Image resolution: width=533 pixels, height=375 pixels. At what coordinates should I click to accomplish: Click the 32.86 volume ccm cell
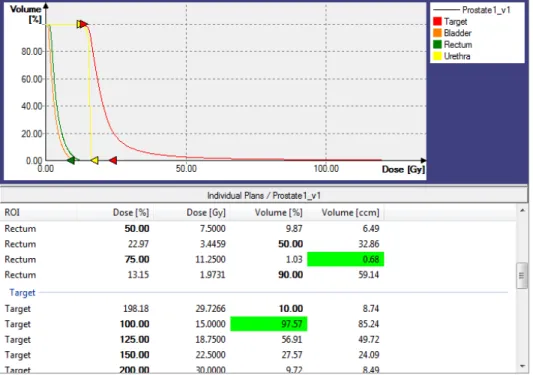coord(369,244)
